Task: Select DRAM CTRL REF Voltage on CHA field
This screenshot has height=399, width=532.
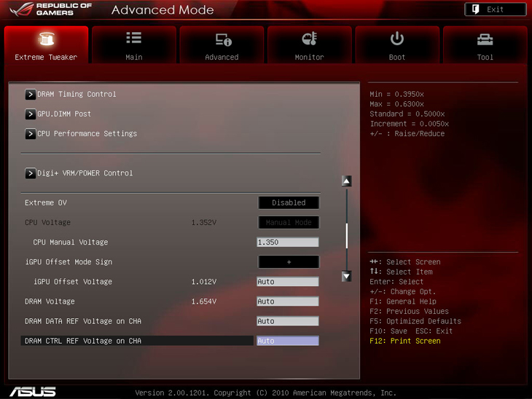Action: pos(287,341)
